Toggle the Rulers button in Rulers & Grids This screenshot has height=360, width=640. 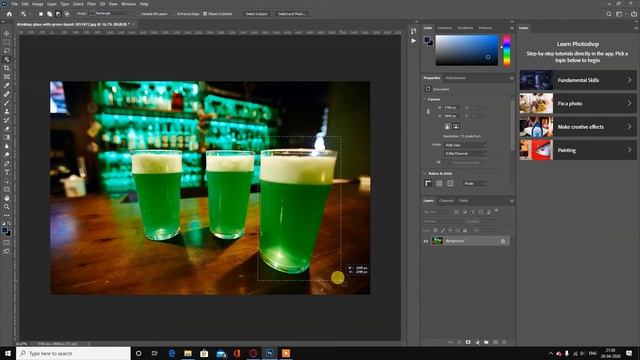click(x=428, y=184)
